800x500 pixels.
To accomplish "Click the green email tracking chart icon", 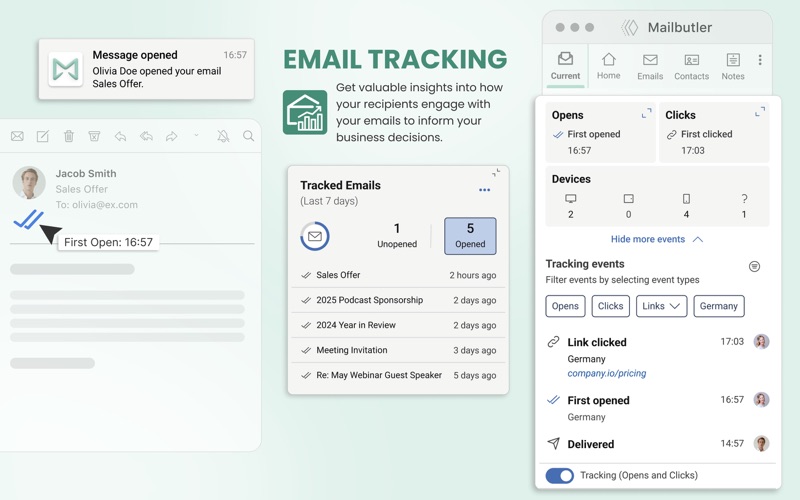I will (x=305, y=112).
